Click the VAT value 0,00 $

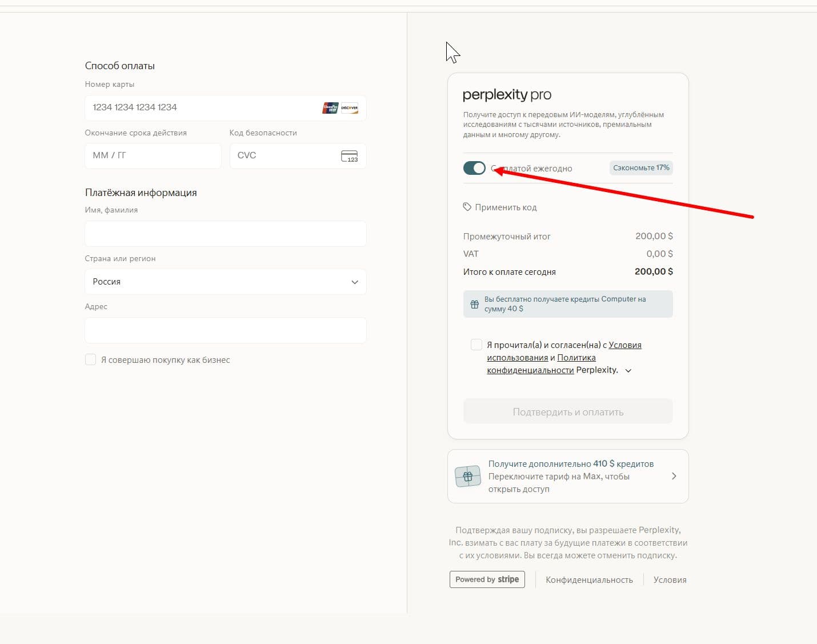659,254
